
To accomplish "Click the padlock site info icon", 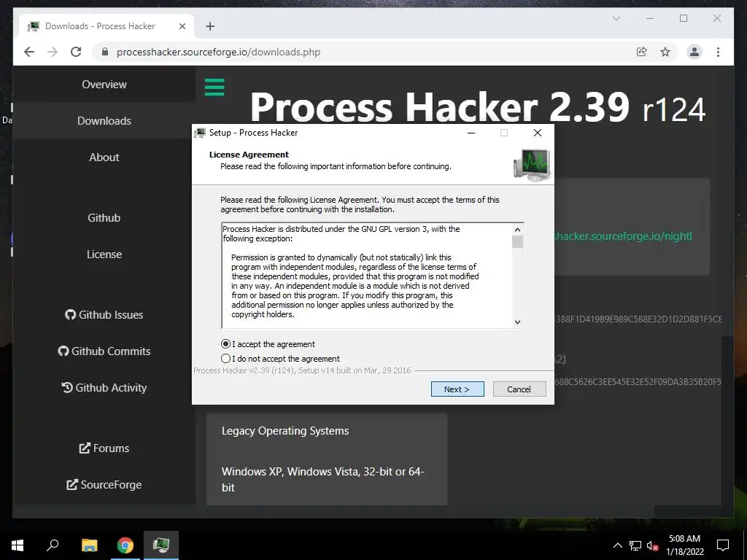I will coord(105,52).
